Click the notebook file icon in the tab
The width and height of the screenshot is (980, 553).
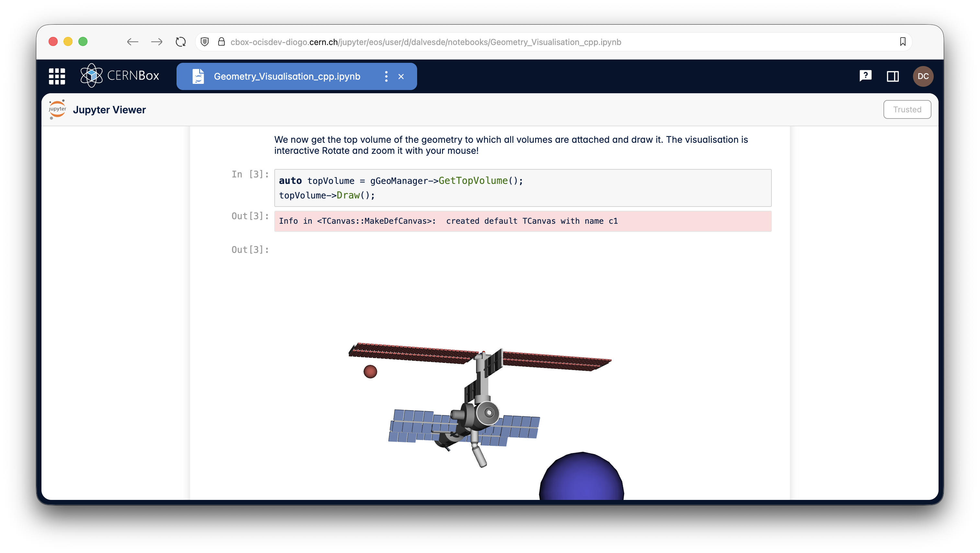(x=198, y=76)
